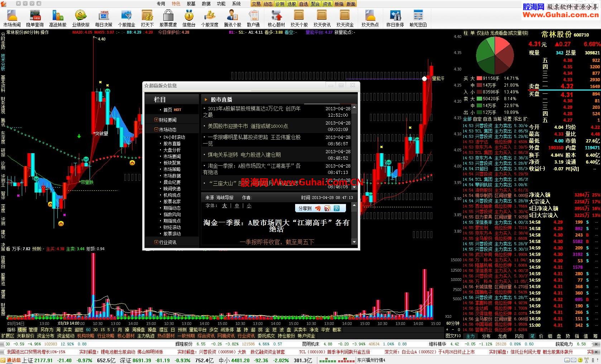This screenshot has width=601, height=364.
Task: Switch to 委托成交 bottom tab
Action: point(266,336)
